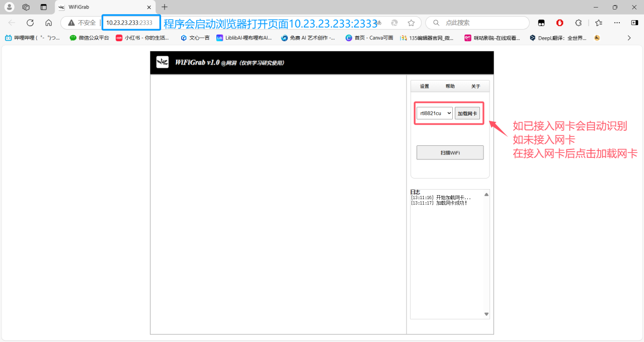Image resolution: width=644 pixels, height=342 pixels.
Task: Open the tab actions menu icon
Action: [44, 7]
